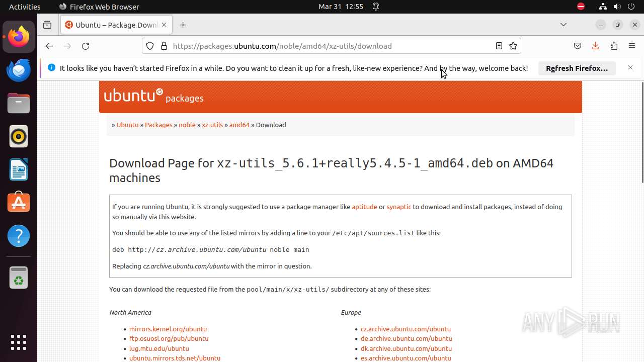Screen dimensions: 644x362
Task: Follow the Packages breadcrumb link
Action: [x=158, y=125]
